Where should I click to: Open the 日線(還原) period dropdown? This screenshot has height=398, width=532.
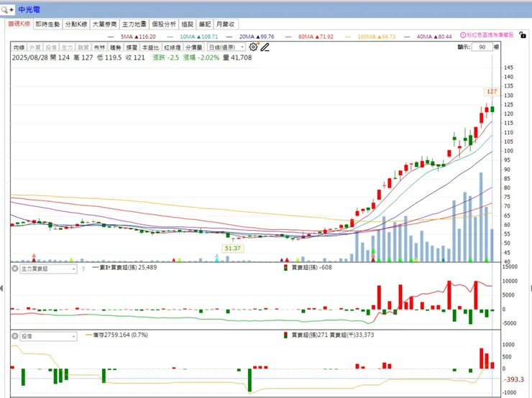226,47
